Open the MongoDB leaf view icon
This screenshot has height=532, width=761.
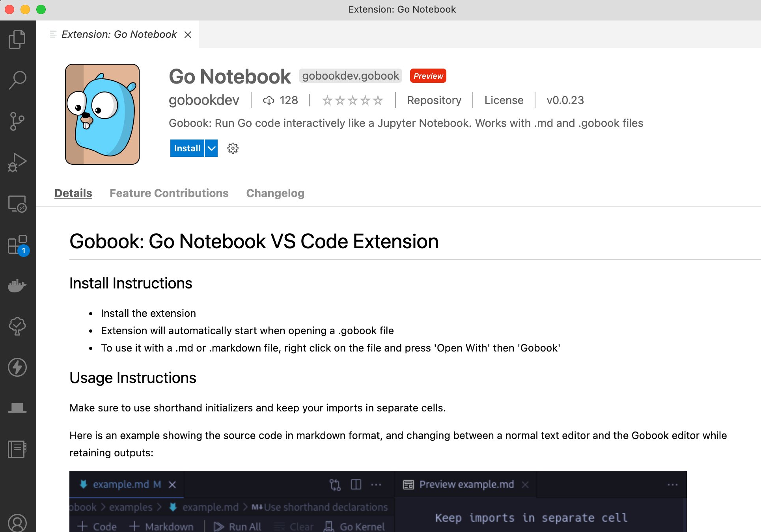click(17, 326)
